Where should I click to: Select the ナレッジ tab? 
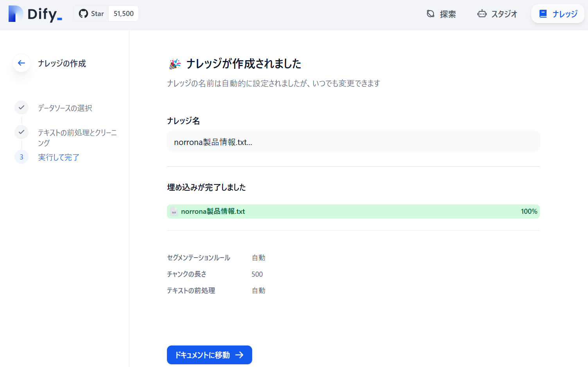[x=558, y=14]
